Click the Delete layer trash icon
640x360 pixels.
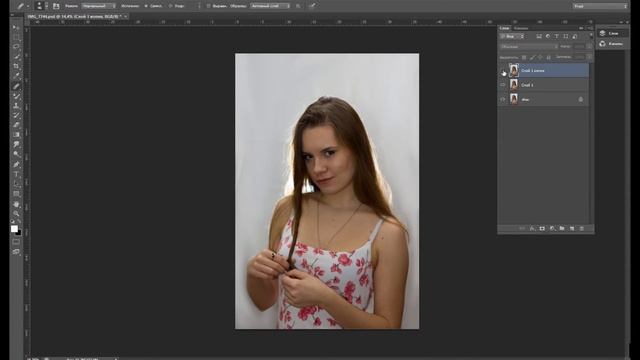point(582,229)
